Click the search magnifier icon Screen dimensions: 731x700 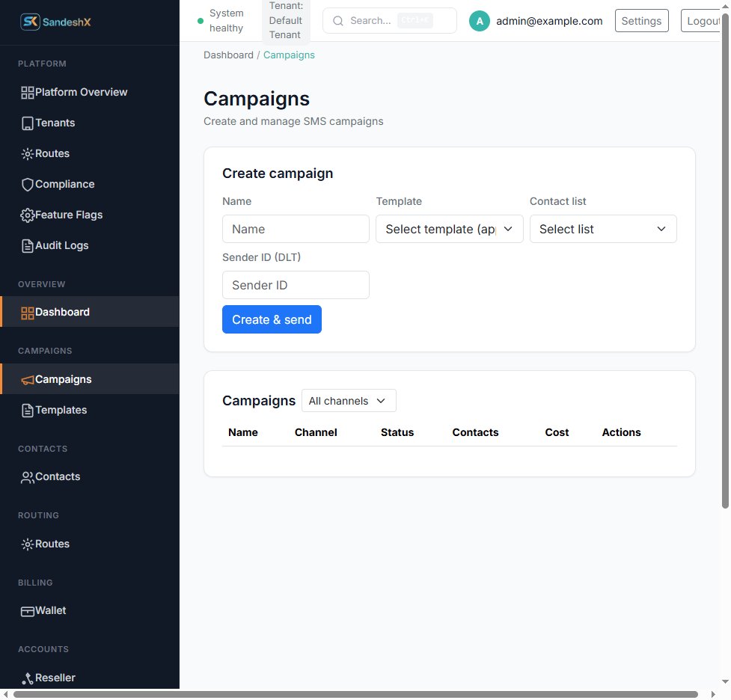(x=338, y=21)
